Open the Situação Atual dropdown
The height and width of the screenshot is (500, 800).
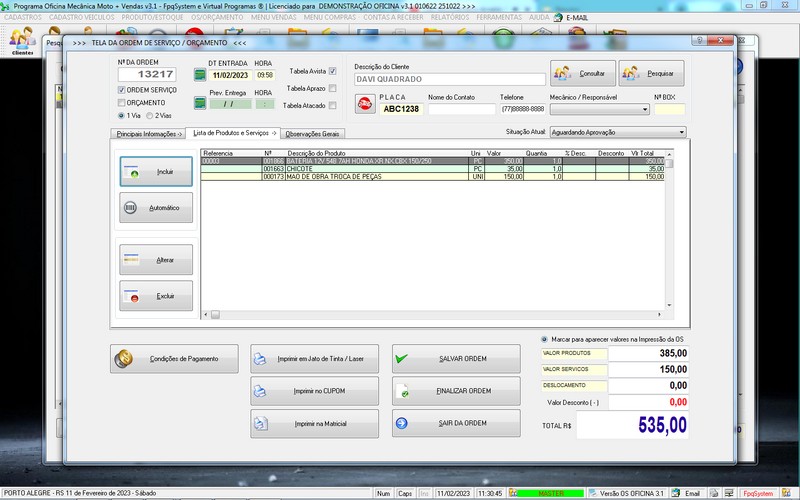click(618, 132)
